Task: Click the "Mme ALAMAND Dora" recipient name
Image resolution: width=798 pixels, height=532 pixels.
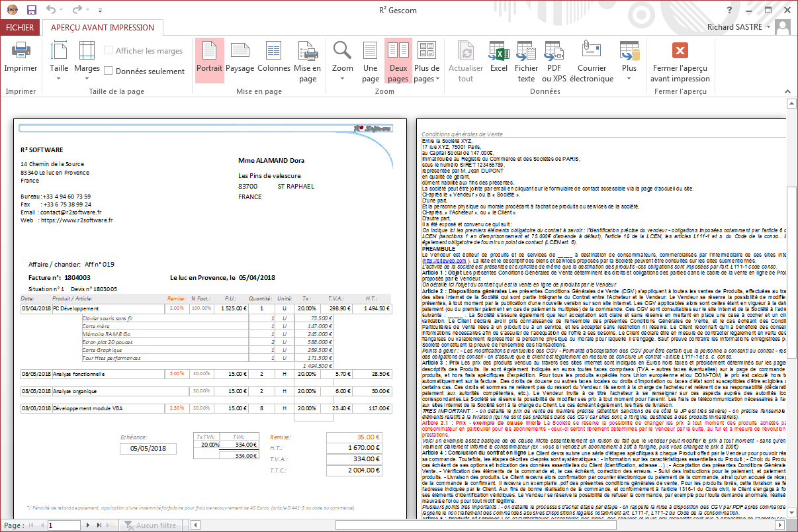Action: click(x=271, y=161)
